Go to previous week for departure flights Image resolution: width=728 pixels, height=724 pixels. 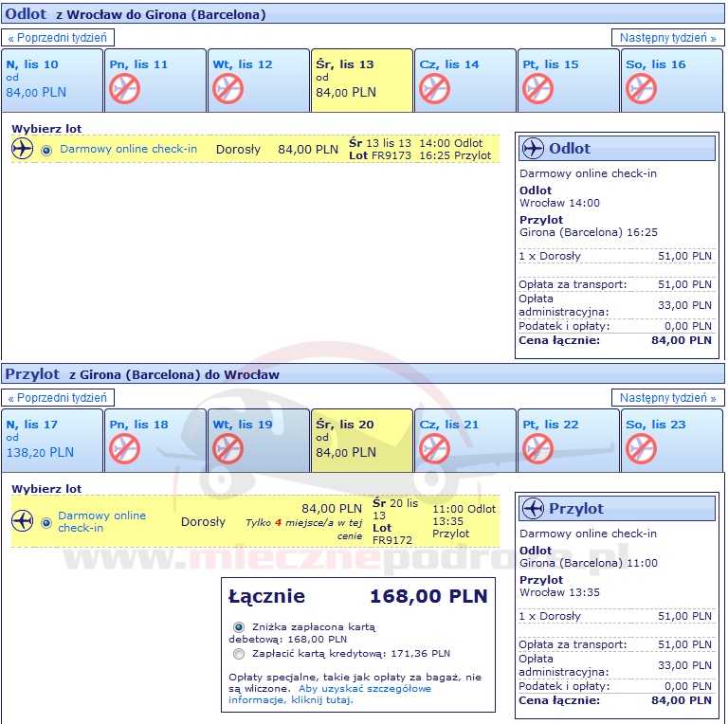(x=59, y=38)
